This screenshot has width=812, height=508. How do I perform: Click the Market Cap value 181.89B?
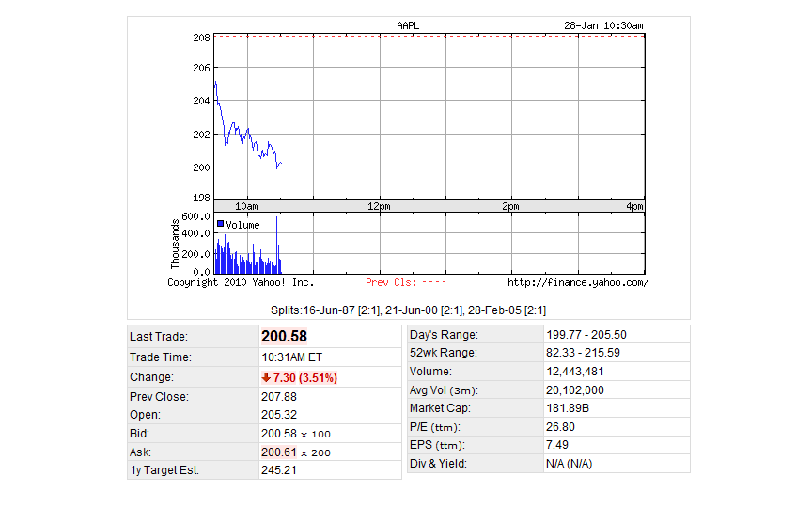click(568, 408)
